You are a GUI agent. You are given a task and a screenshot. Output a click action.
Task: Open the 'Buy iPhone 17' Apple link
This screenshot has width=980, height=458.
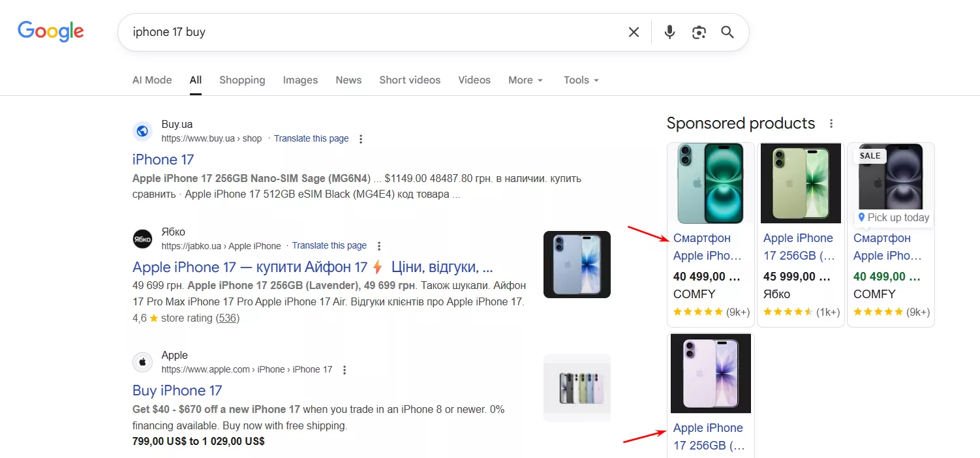(177, 391)
